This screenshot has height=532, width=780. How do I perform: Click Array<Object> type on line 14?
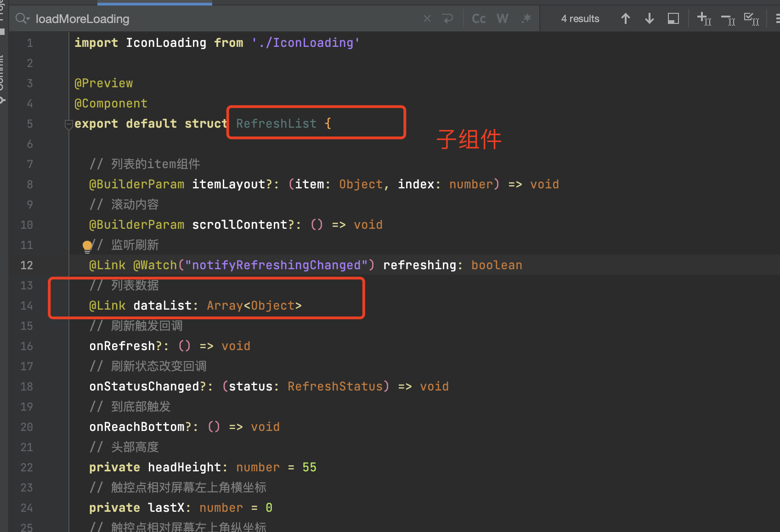pos(254,306)
